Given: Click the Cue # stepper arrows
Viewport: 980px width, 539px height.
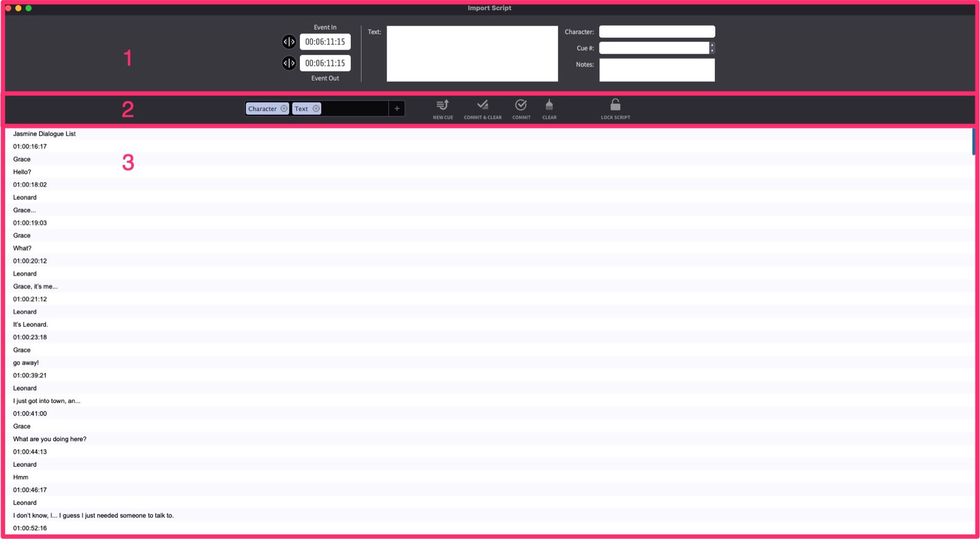Looking at the screenshot, I should click(x=712, y=48).
